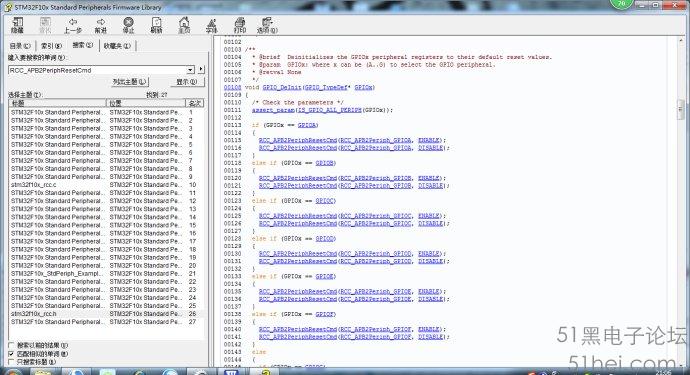The image size is (690, 375).
Task: Click the RCC_APB2PeriphResetCmd search input field
Action: tap(97, 70)
